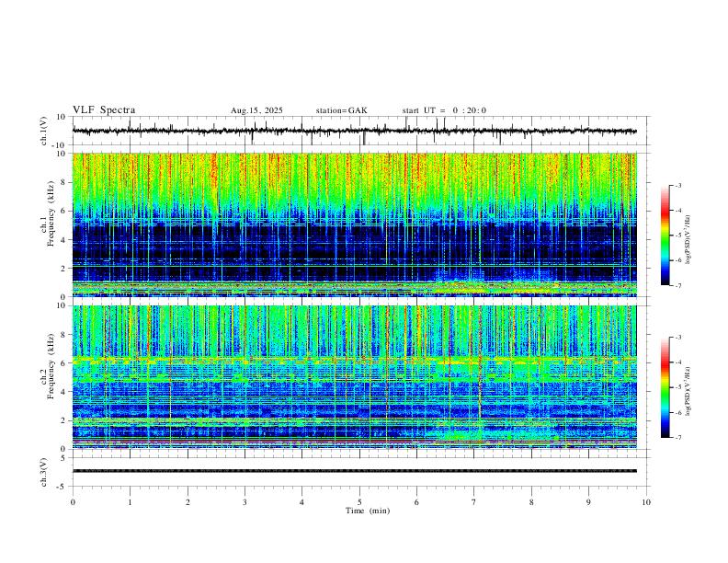Click the 'start UT = 0 : 20: 0' text
Viewport: 728px width, 563px height.
point(444,110)
